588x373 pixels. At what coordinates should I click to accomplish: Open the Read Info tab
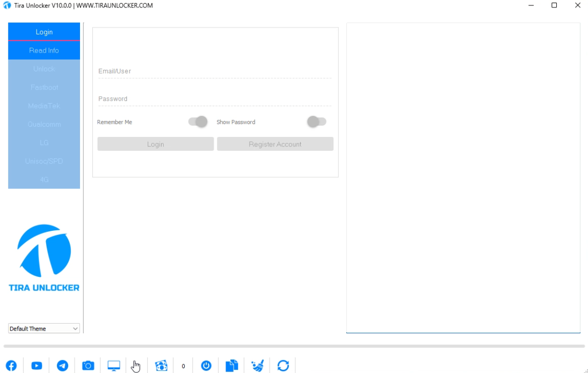[44, 50]
